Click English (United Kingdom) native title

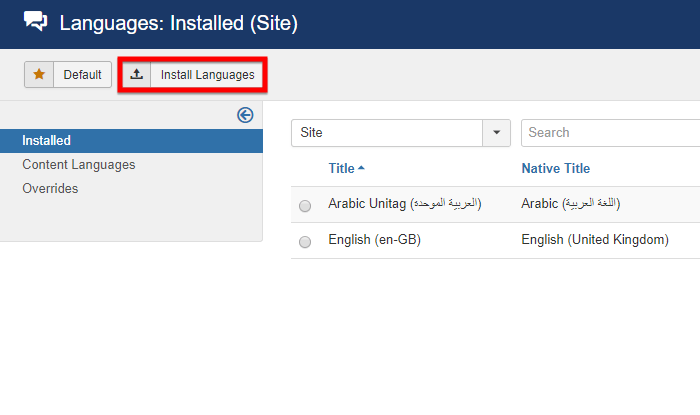click(595, 240)
